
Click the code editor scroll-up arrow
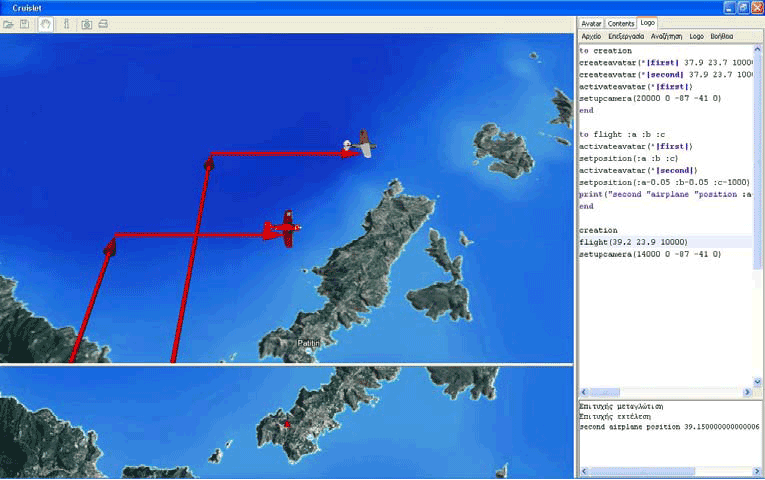(x=757, y=49)
